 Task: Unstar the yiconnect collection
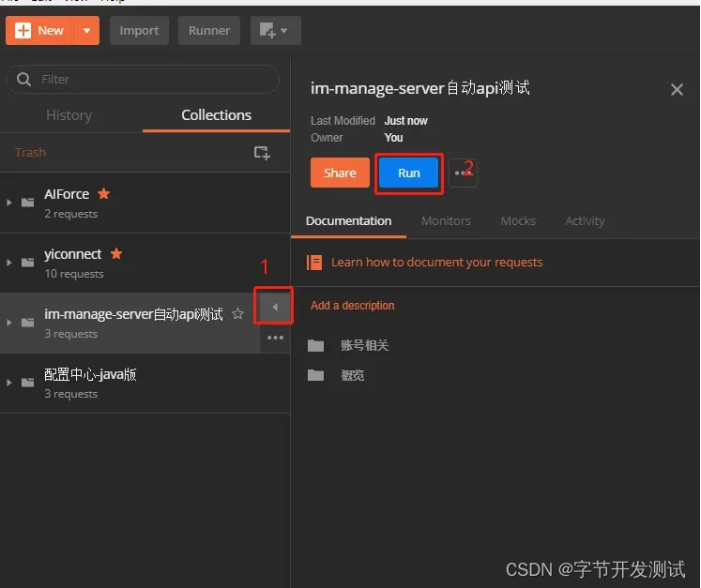point(116,253)
